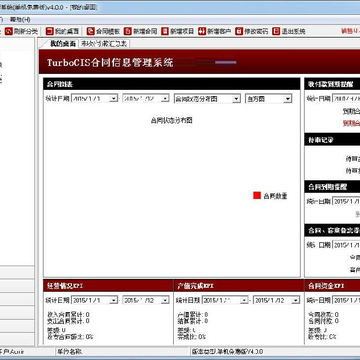Click the 合同模板 toolbar icon

pos(90,31)
